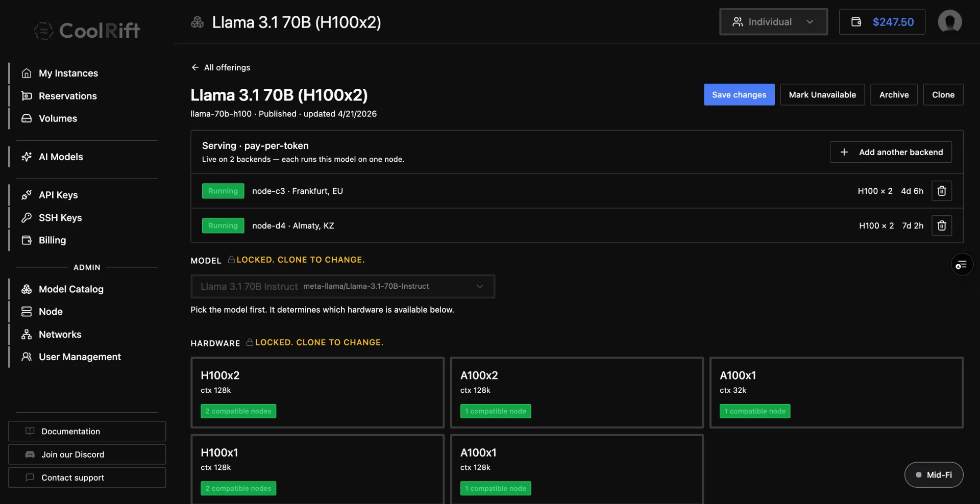Click 'node-c3 · Frankfurt, EU' text
Image resolution: width=980 pixels, height=504 pixels.
click(x=298, y=191)
